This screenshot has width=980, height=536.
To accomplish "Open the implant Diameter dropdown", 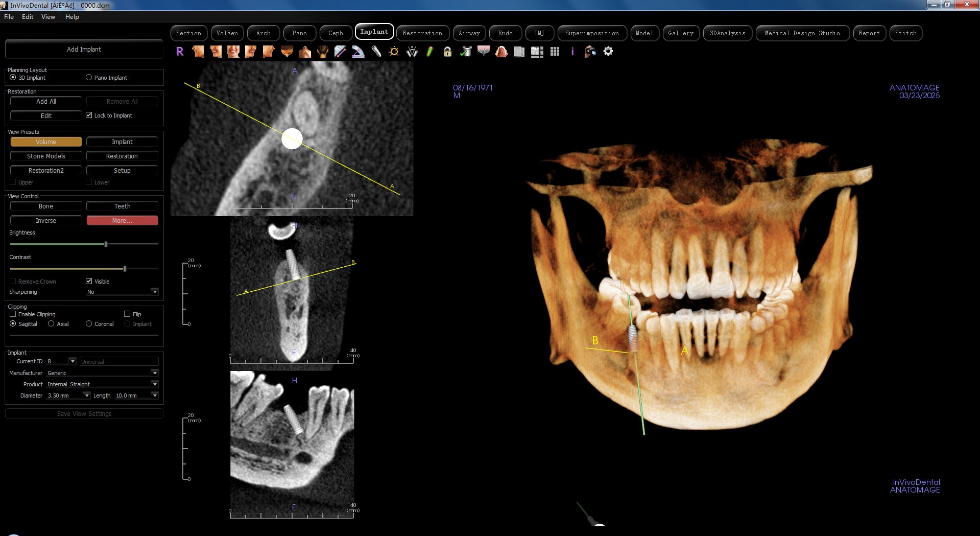I will click(87, 395).
